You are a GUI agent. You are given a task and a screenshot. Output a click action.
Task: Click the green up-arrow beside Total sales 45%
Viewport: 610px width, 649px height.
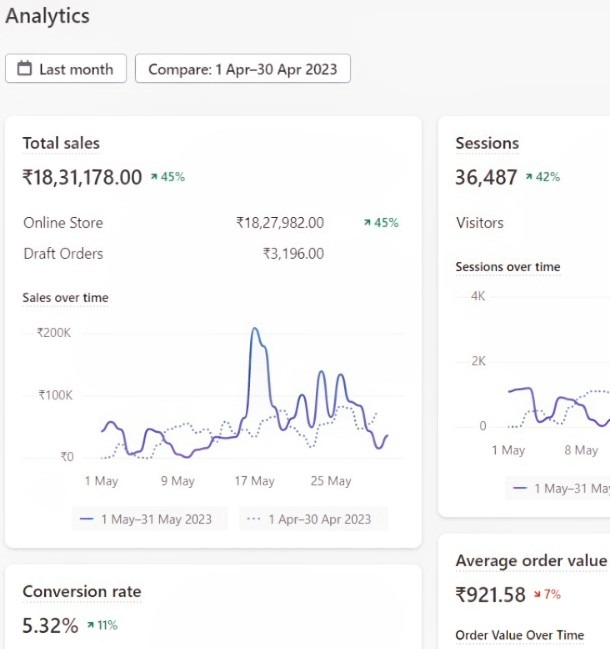pyautogui.click(x=154, y=177)
